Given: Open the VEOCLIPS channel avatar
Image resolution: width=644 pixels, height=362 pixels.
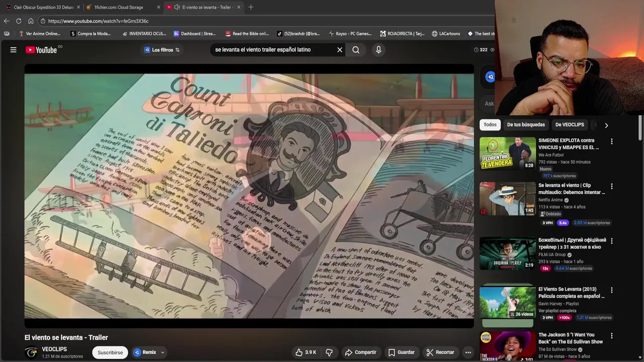Looking at the screenshot, I should [32, 352].
